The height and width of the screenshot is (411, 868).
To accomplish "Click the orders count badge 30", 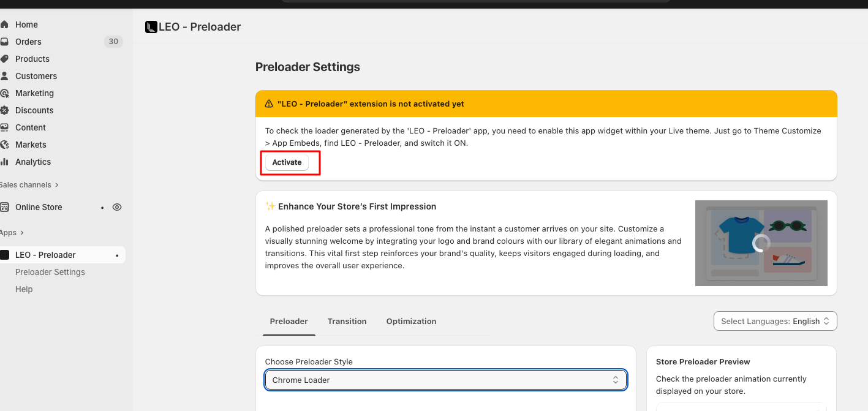I will pos(113,42).
